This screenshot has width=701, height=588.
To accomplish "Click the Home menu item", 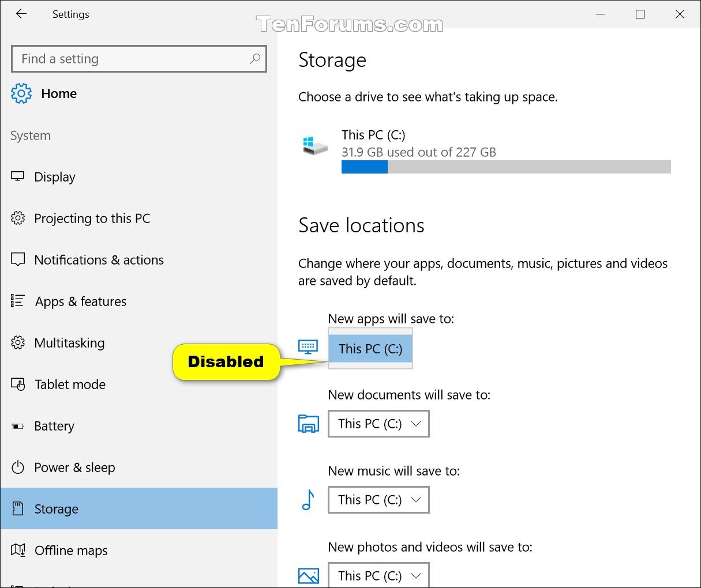I will click(59, 93).
